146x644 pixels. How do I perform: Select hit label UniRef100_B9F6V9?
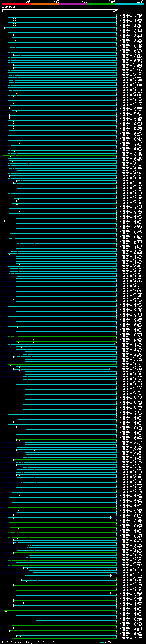(x=131, y=299)
